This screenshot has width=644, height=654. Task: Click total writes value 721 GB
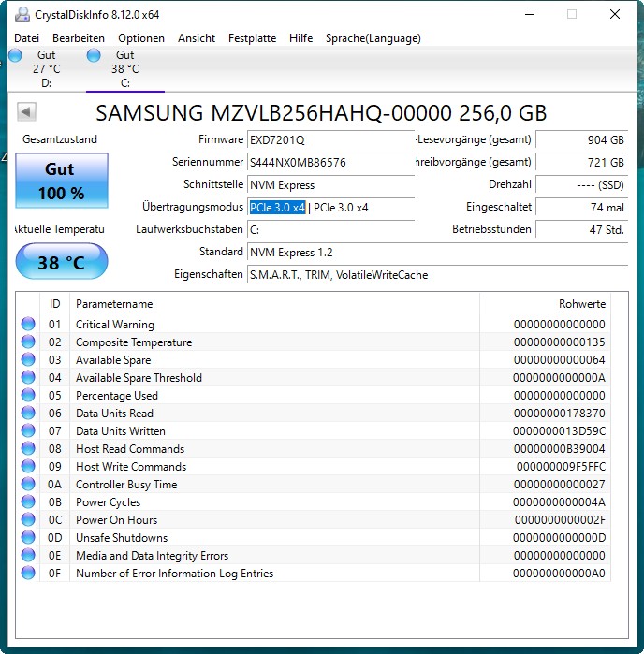coord(582,162)
